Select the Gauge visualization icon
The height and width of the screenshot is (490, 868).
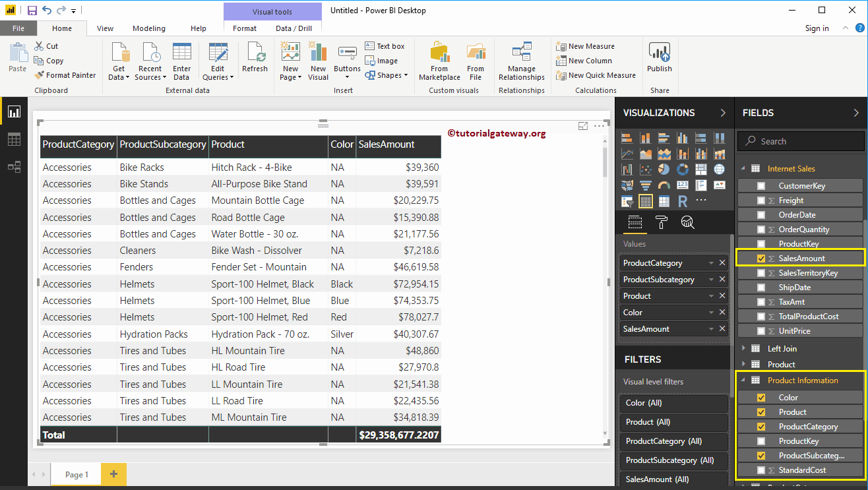click(664, 185)
